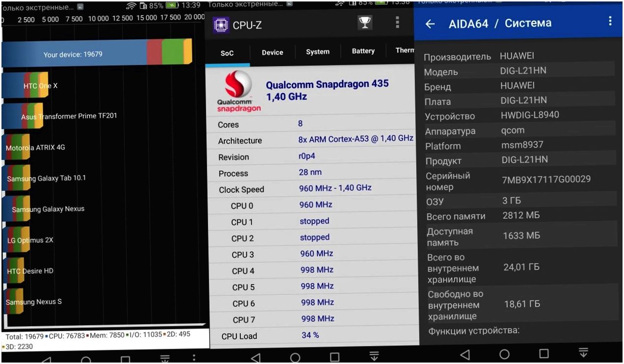Screen dimensions: 624x364
Task: Tap CPU Load value '34 %'
Action: (x=311, y=335)
